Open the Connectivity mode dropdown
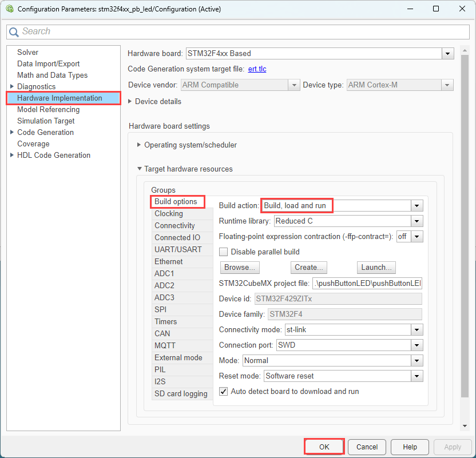Viewport: 476px width, 458px height. click(x=417, y=330)
